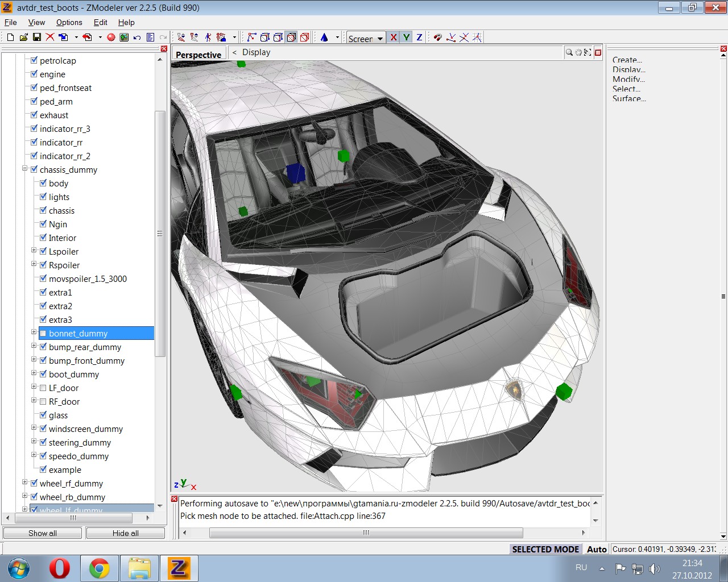Click the Chrome icon in taskbar
The image size is (728, 582).
pos(99,568)
